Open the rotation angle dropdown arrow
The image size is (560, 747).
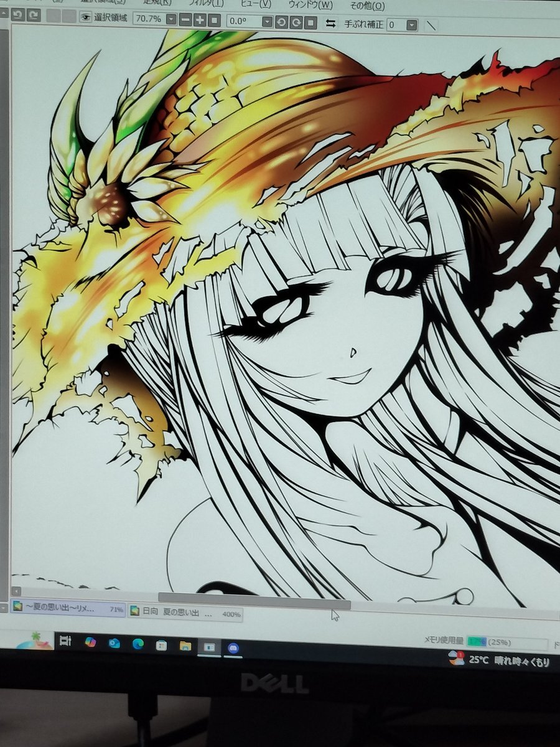267,22
